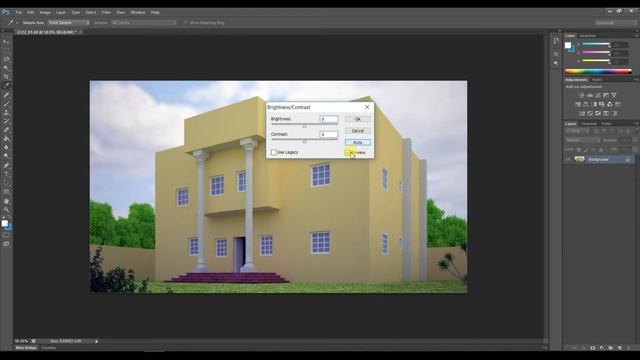Viewport: 640px width, 360px height.
Task: Switch to the Styles tab
Action: [x=597, y=80]
